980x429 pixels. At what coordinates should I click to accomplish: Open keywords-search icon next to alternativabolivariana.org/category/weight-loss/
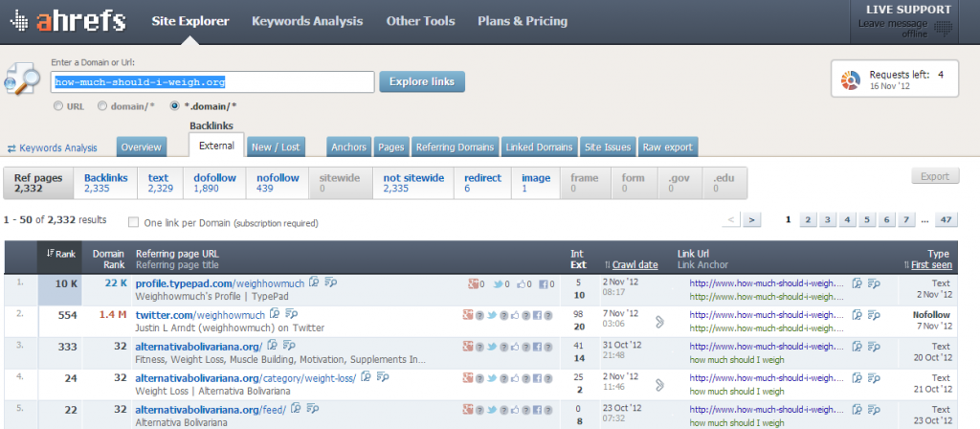[x=383, y=376]
